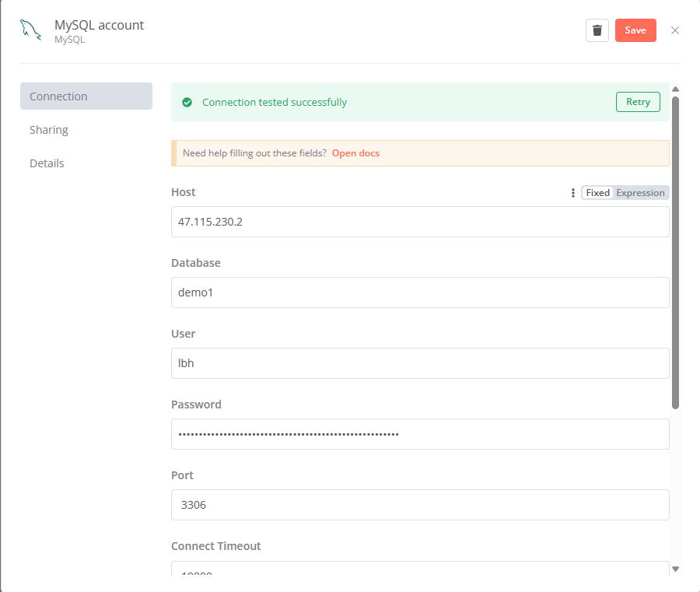This screenshot has height=592, width=700.
Task: Click the scrollbar up arrow
Action: (675, 89)
